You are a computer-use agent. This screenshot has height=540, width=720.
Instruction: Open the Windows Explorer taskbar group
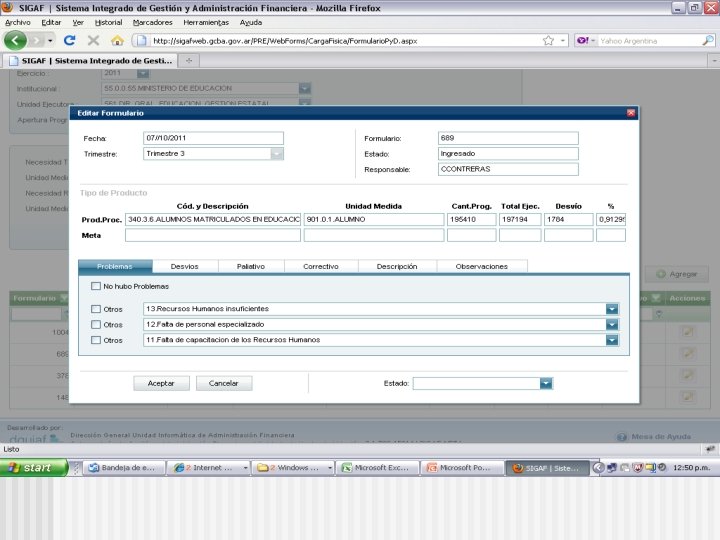point(293,467)
